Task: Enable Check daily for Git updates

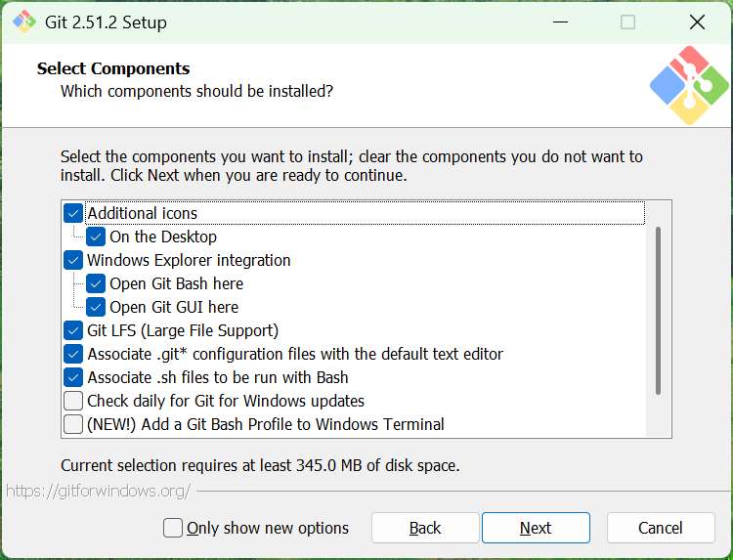Action: pyautogui.click(x=73, y=401)
